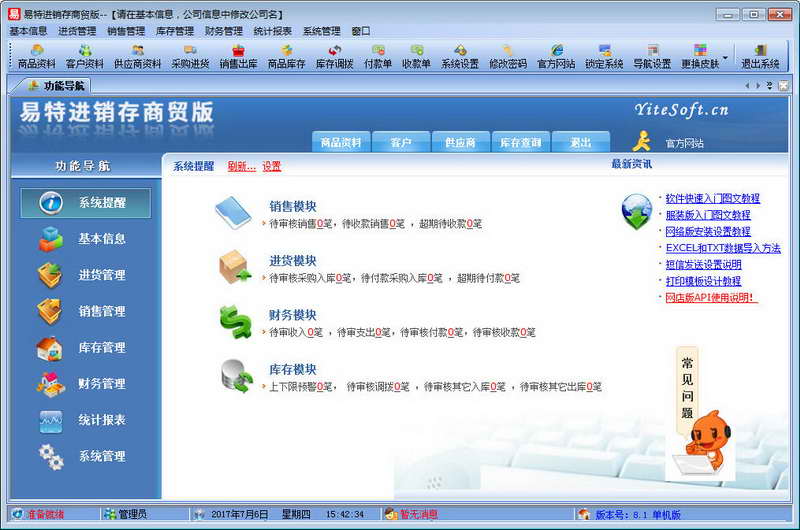800x530 pixels.
Task: Open 商品库存 toolbar icon
Action: (286, 57)
